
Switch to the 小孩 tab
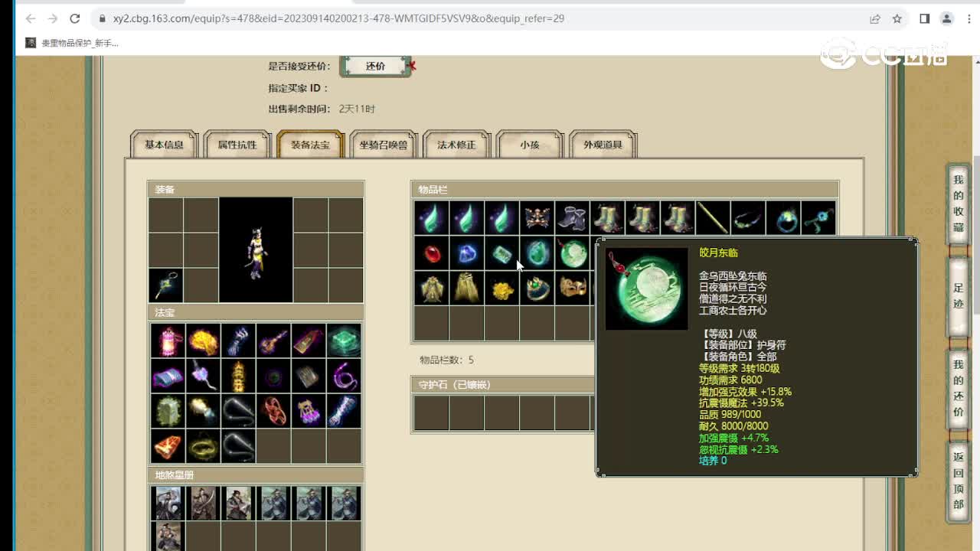coord(530,145)
